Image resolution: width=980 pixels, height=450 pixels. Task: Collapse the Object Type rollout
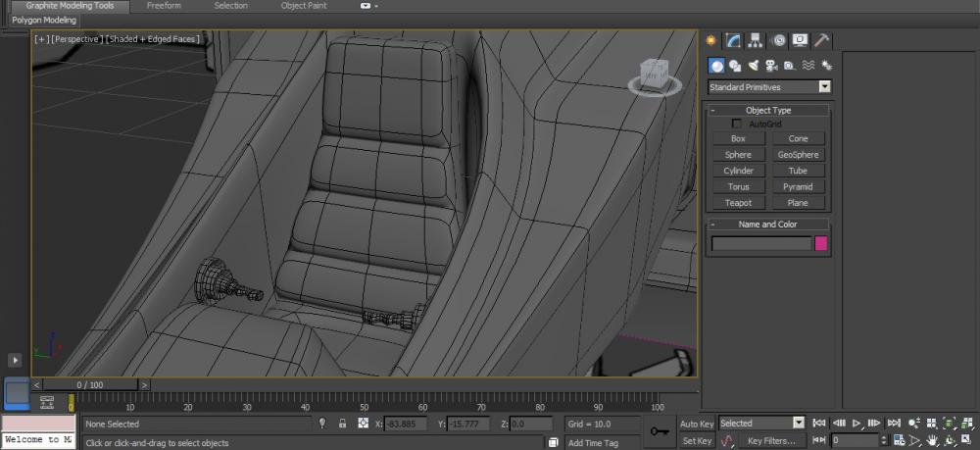[768, 111]
